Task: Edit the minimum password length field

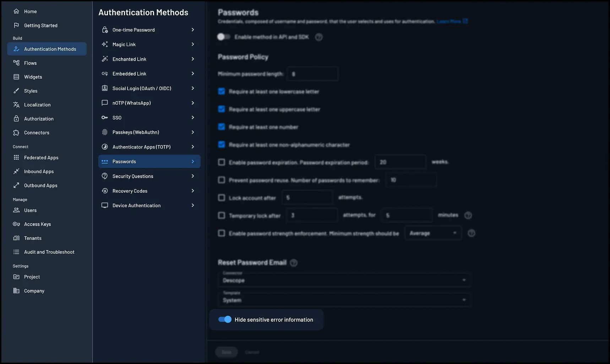Action: tap(312, 74)
